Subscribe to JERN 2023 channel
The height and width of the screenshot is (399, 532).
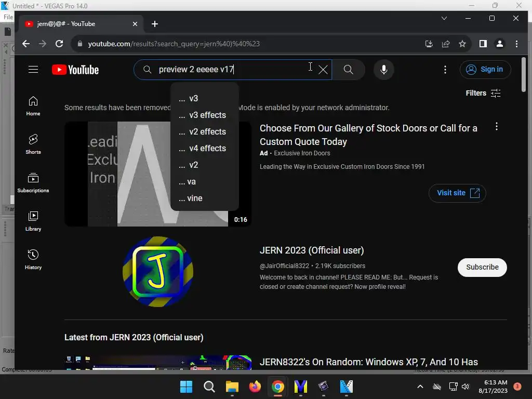coord(482,268)
